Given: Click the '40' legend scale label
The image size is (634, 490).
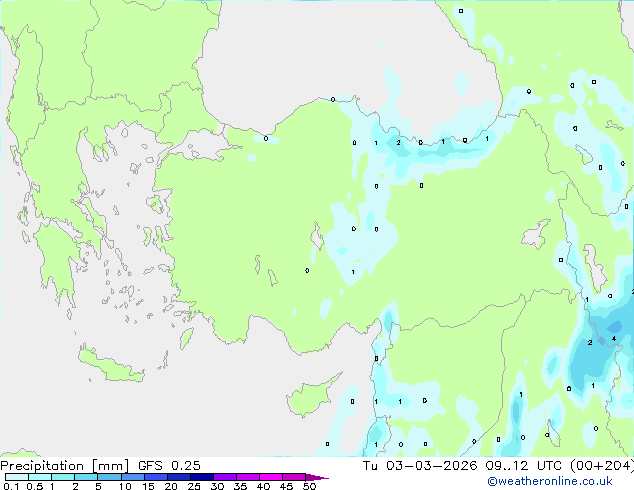Looking at the screenshot, I should 263,486.
